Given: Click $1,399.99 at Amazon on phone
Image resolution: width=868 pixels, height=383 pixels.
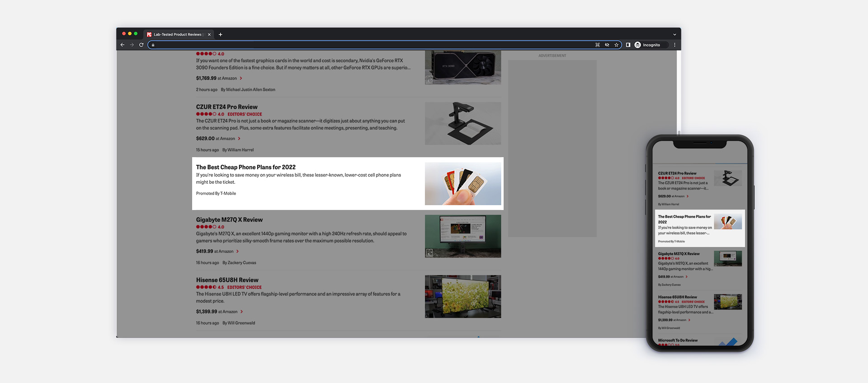Looking at the screenshot, I should tap(672, 320).
